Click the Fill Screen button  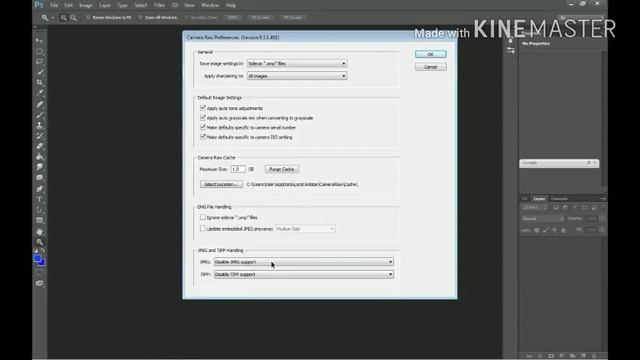tap(293, 18)
